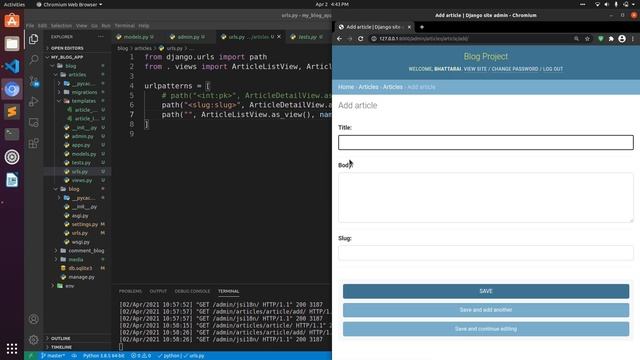Viewport: 640px width, 360px height.
Task: Bookmark this page with the star icon
Action: tap(587, 39)
